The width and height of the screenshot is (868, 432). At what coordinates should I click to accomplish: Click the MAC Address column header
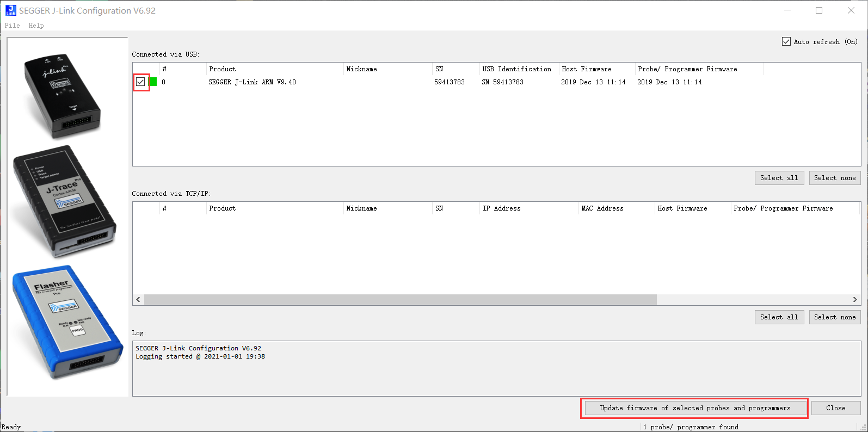click(617, 208)
